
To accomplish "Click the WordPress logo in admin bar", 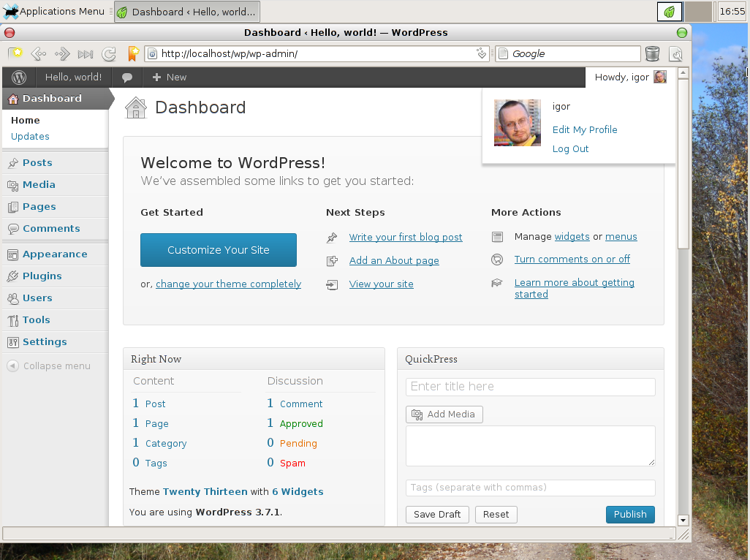I will tap(19, 77).
